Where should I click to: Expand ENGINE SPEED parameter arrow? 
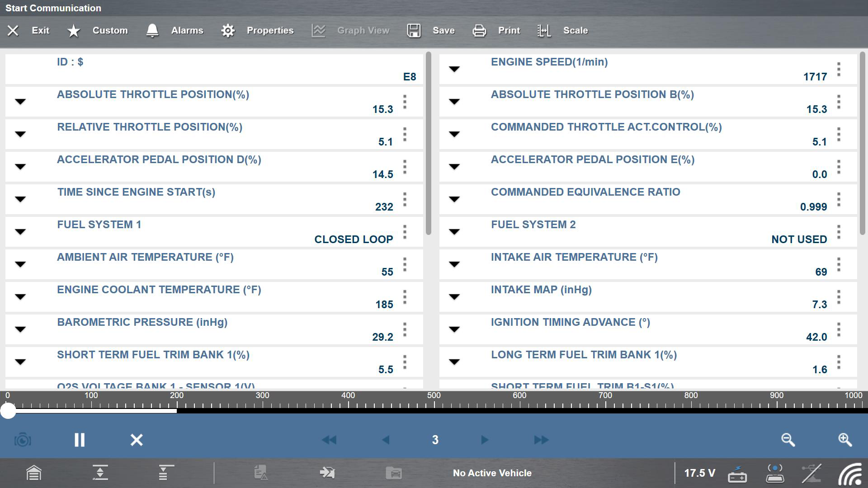(x=454, y=69)
